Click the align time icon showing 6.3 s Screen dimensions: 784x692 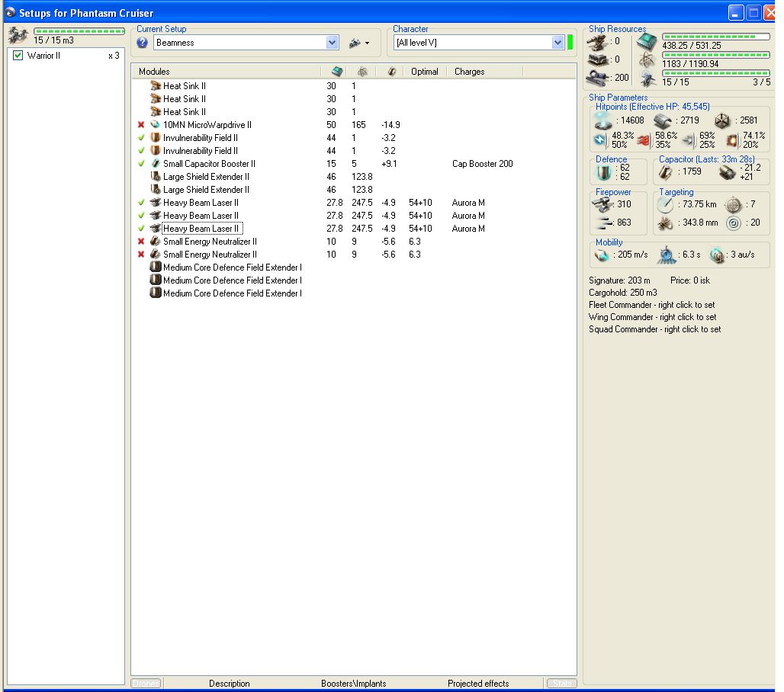pyautogui.click(x=667, y=255)
